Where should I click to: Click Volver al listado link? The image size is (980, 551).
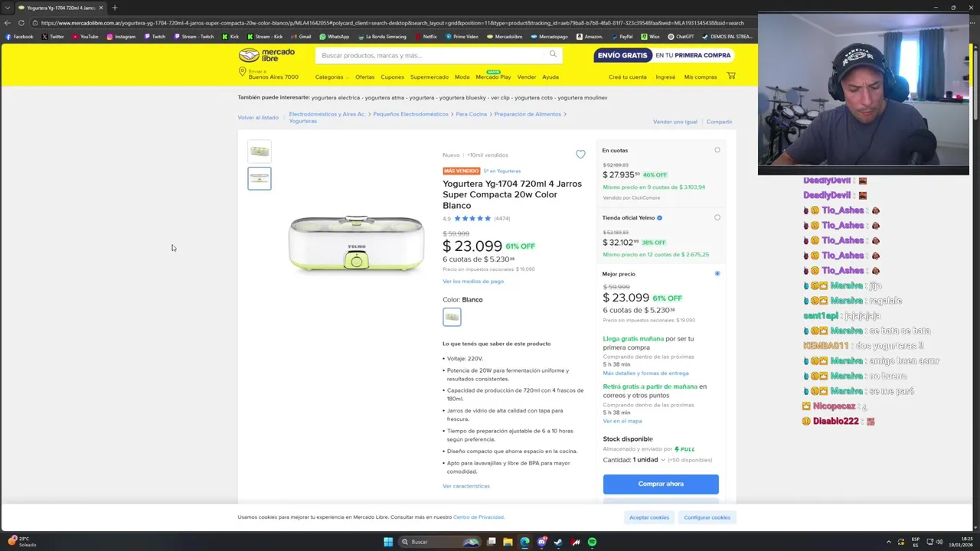258,118
